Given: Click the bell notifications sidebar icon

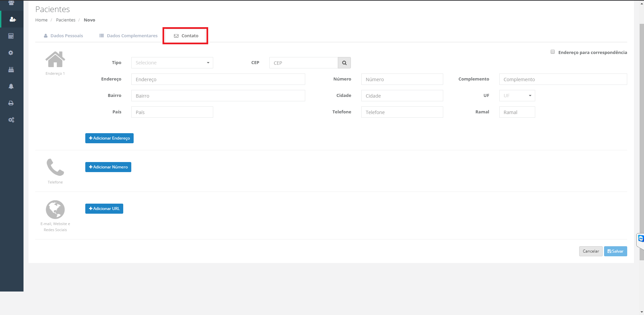Looking at the screenshot, I should coord(11,87).
